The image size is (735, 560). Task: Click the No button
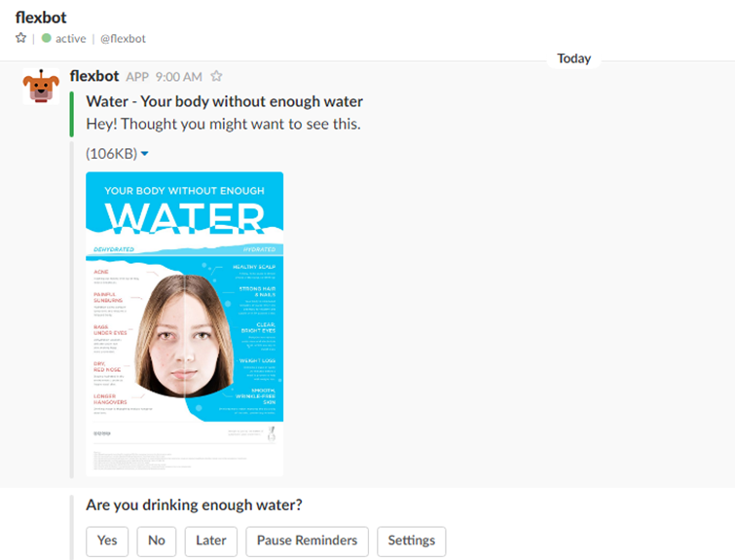[157, 541]
